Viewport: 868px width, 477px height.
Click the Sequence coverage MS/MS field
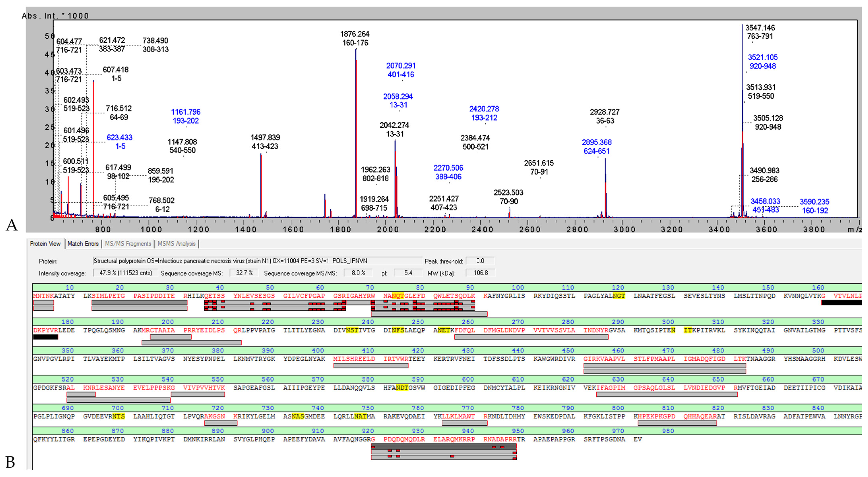pyautogui.click(x=358, y=273)
